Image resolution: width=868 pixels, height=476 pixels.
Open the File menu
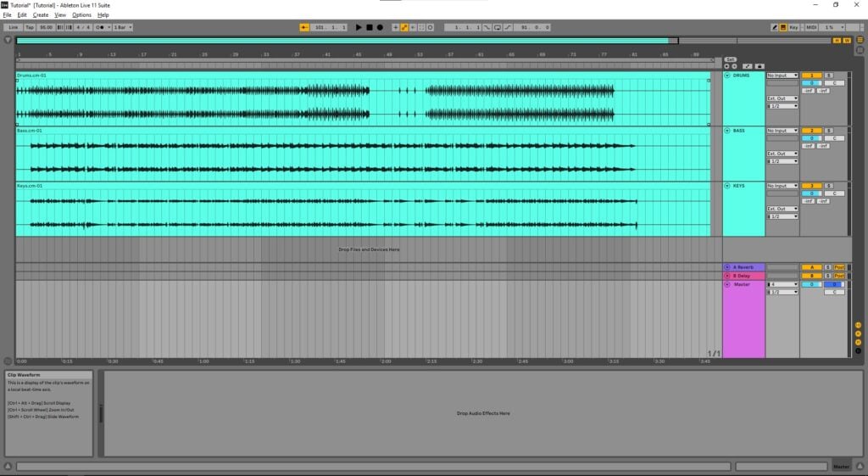pyautogui.click(x=7, y=15)
